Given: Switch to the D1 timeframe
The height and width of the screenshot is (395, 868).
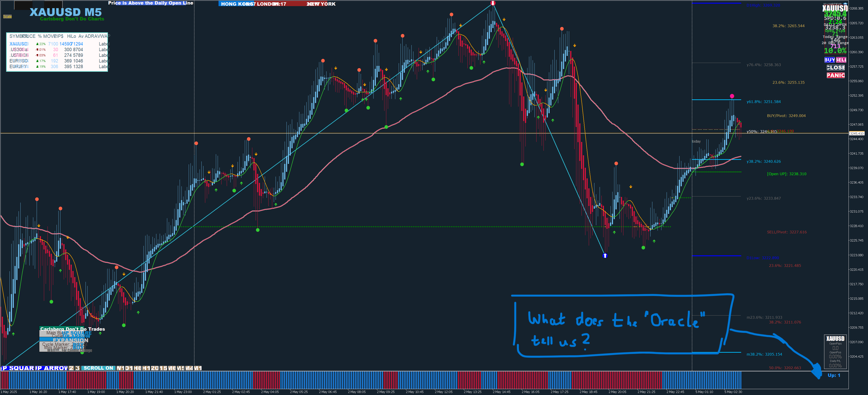Looking at the screenshot, I should (x=129, y=368).
